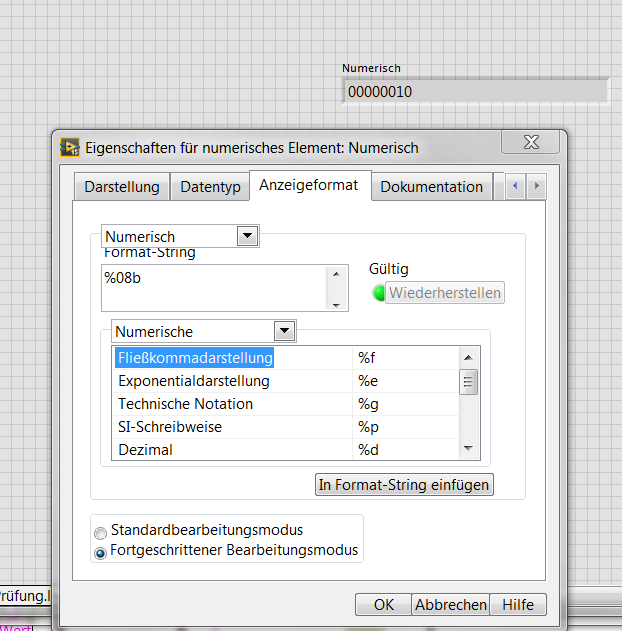Select the Anzeigeformat tab
The image size is (622, 631).
[309, 185]
